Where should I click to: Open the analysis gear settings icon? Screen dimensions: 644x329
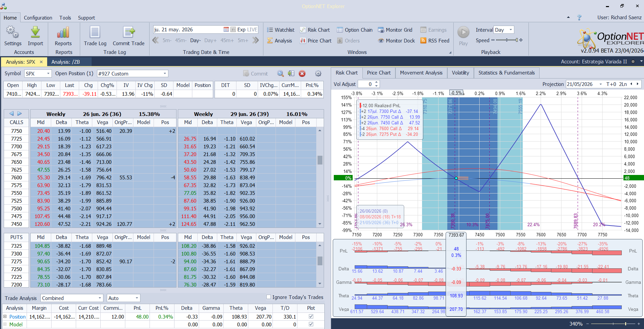click(318, 73)
